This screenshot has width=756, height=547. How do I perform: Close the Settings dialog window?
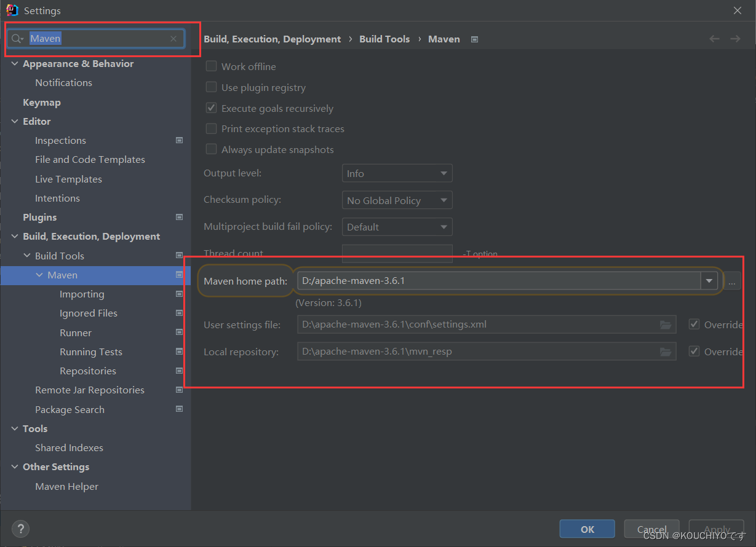(738, 10)
